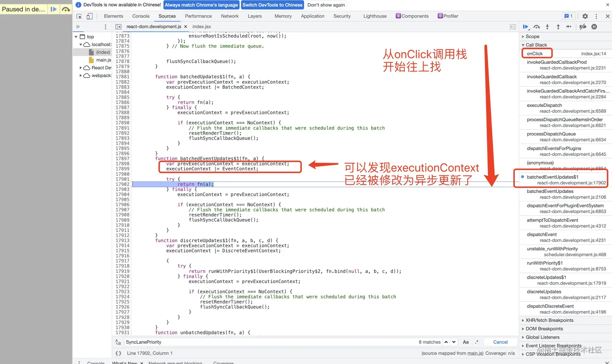This screenshot has width=612, height=364.
Task: Open the DevTools customize menu
Action: (596, 16)
